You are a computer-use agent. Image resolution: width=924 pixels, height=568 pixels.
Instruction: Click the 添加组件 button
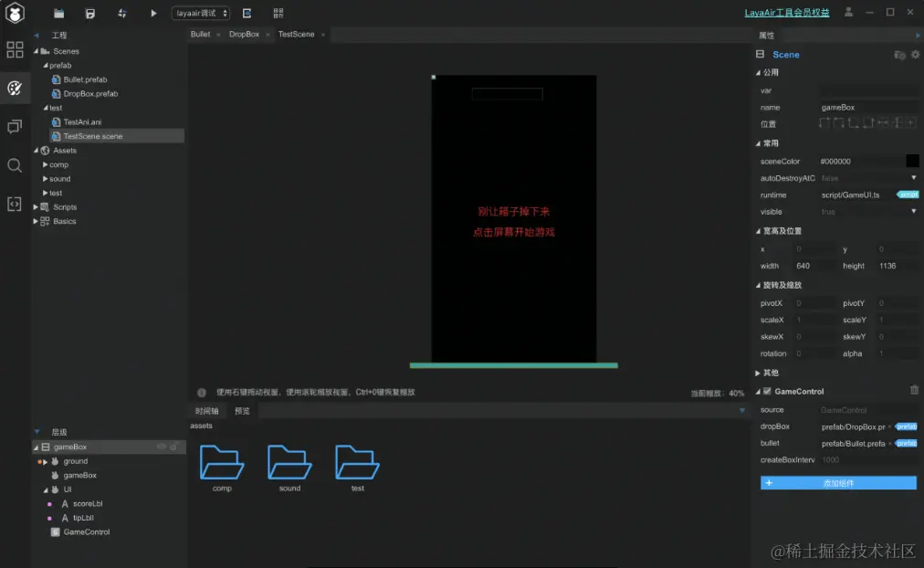click(838, 483)
